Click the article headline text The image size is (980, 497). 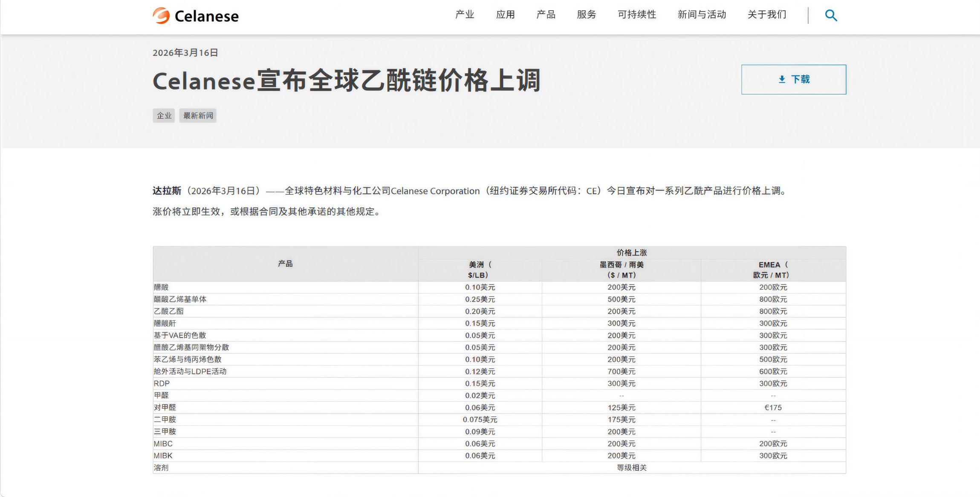point(346,81)
